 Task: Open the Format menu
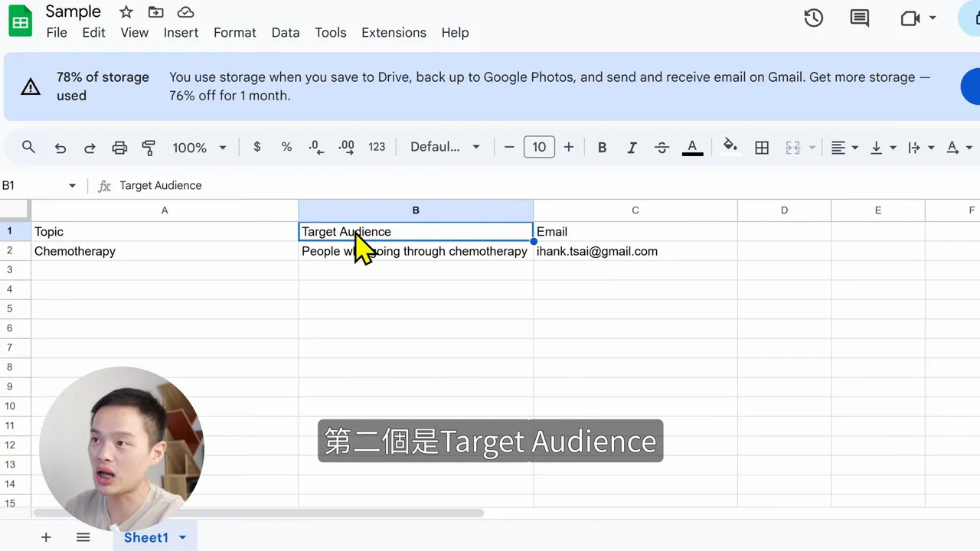[234, 32]
